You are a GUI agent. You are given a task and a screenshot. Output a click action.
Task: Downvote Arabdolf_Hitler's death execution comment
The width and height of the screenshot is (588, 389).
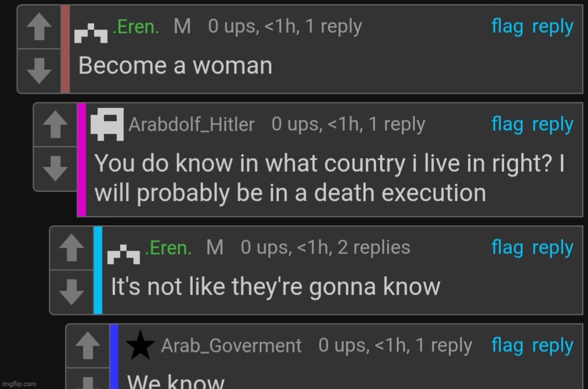(x=55, y=169)
